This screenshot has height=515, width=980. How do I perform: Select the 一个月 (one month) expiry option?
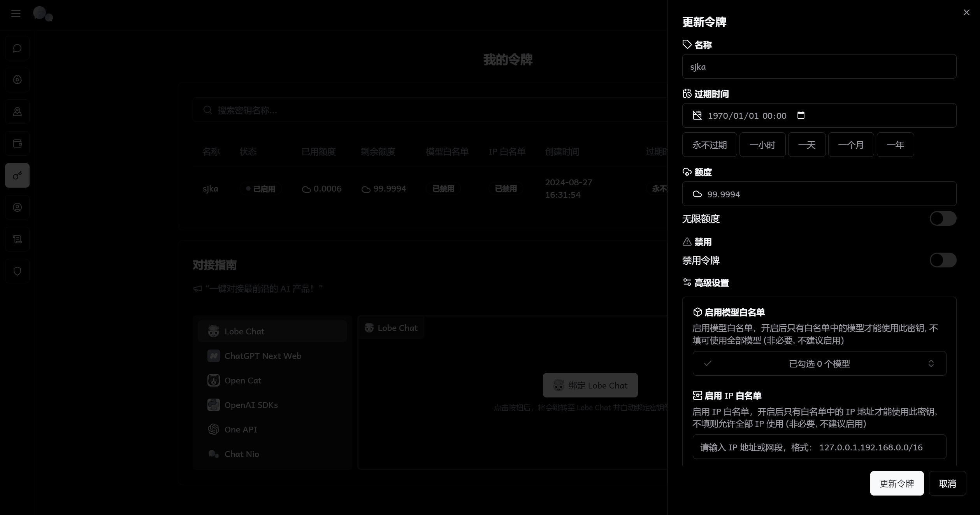pyautogui.click(x=851, y=145)
